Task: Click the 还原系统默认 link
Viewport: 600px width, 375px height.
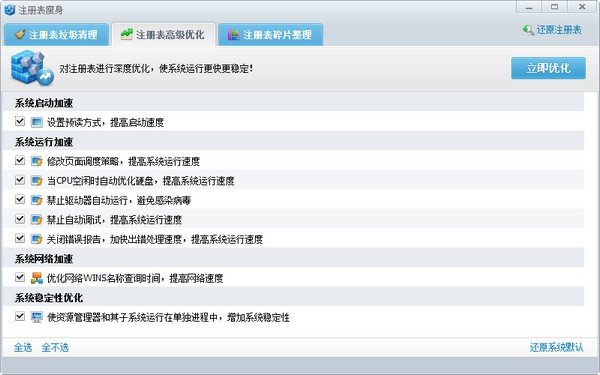Action: [557, 347]
